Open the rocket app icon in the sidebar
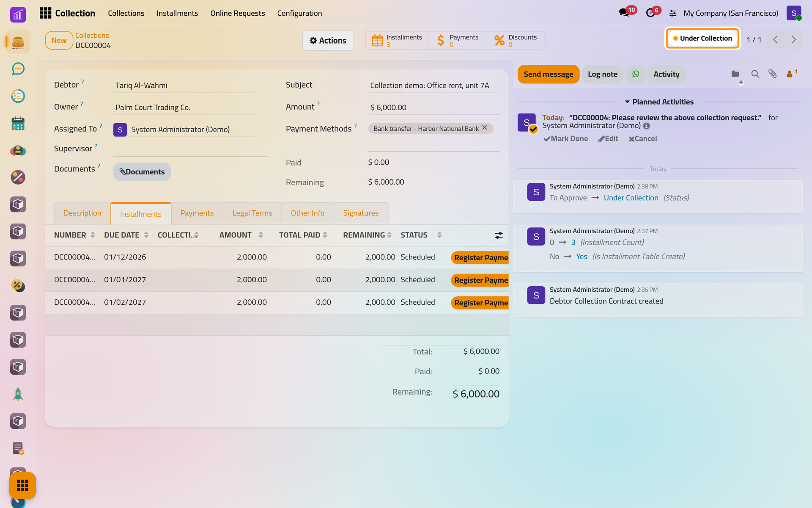Screen dimensions: 812x508 click(18, 394)
